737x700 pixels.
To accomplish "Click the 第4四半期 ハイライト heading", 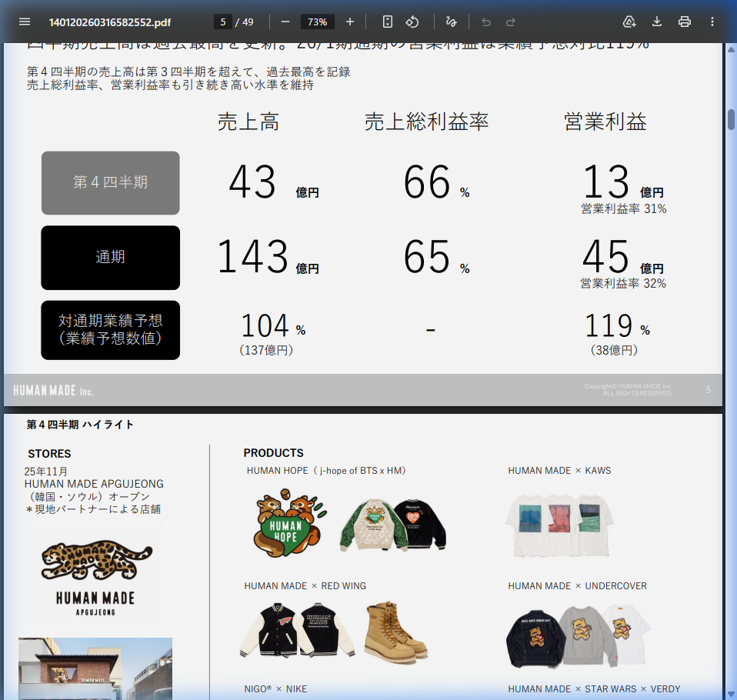I will pos(80,425).
